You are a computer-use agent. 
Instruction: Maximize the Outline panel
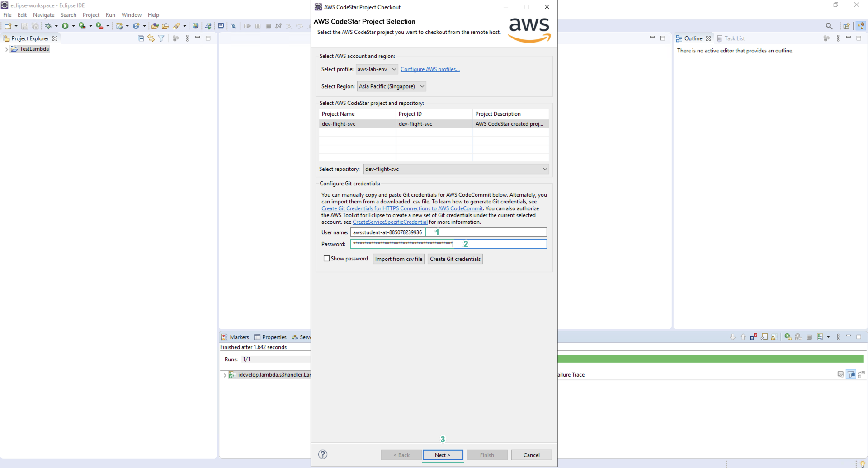tap(859, 38)
